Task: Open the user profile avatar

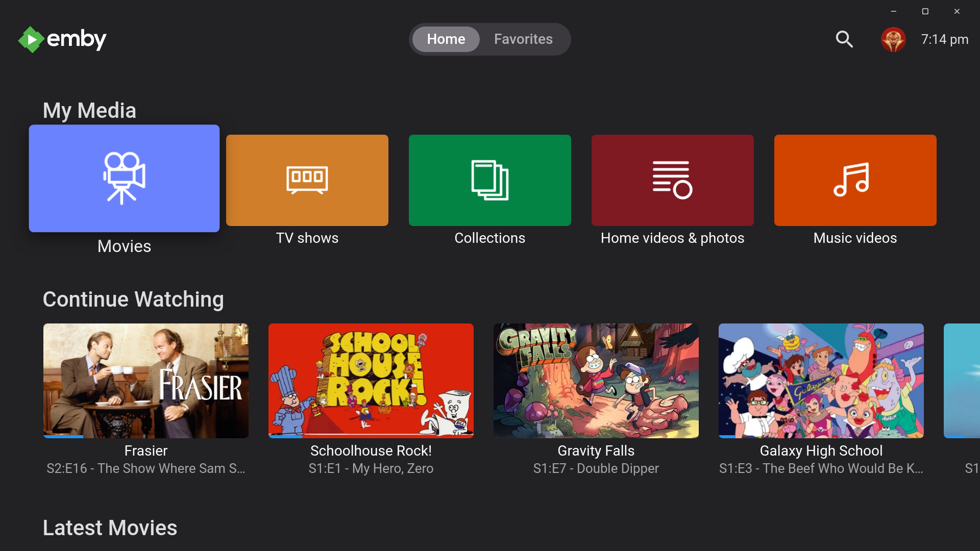Action: (893, 39)
